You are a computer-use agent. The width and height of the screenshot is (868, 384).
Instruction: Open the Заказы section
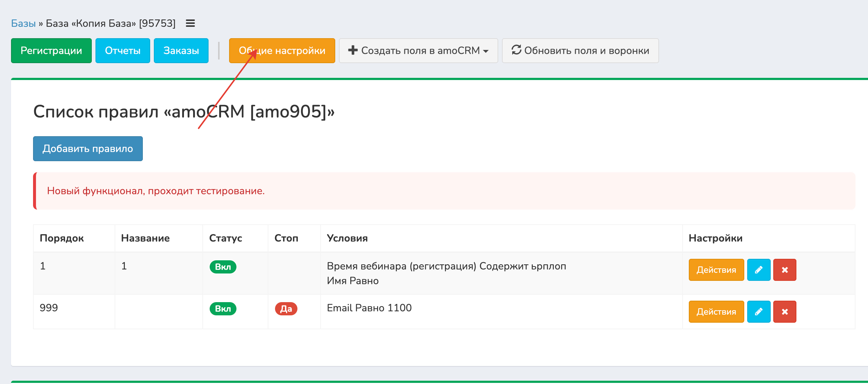181,51
